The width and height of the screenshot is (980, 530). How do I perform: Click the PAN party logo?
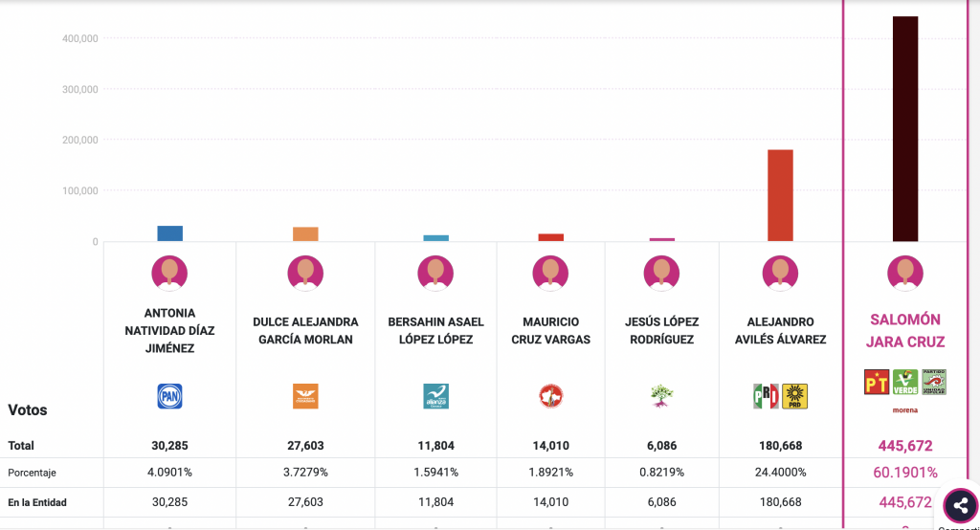[169, 396]
